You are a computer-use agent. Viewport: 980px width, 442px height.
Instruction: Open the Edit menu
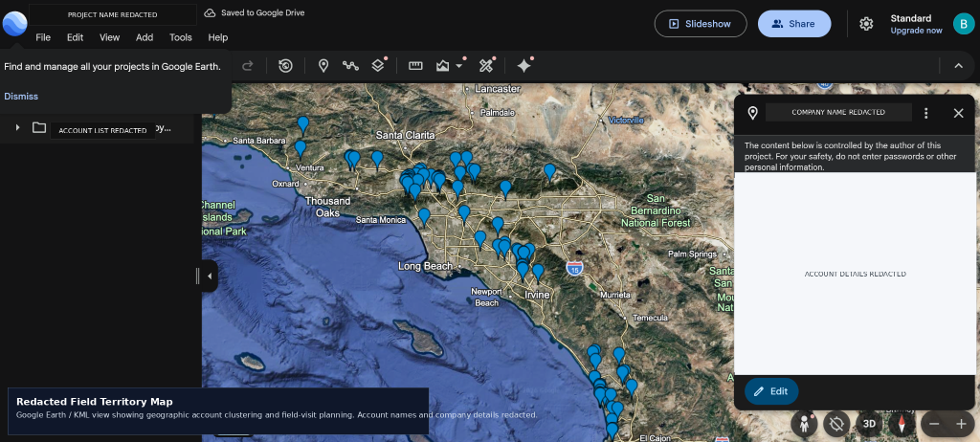pyautogui.click(x=75, y=37)
